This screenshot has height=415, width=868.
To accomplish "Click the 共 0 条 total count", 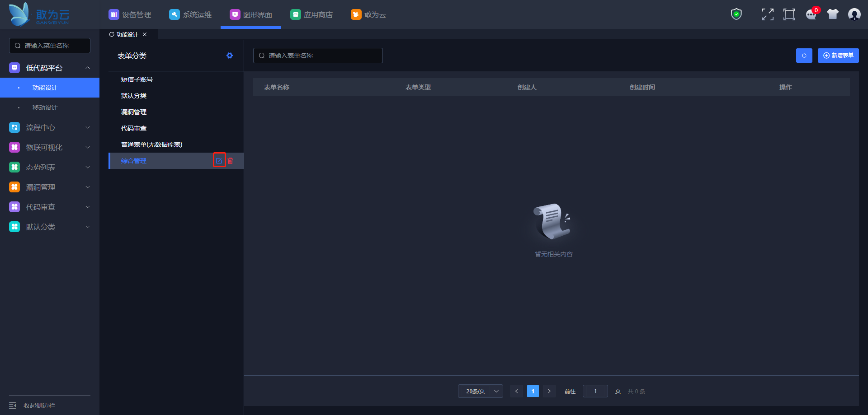I will coord(637,392).
